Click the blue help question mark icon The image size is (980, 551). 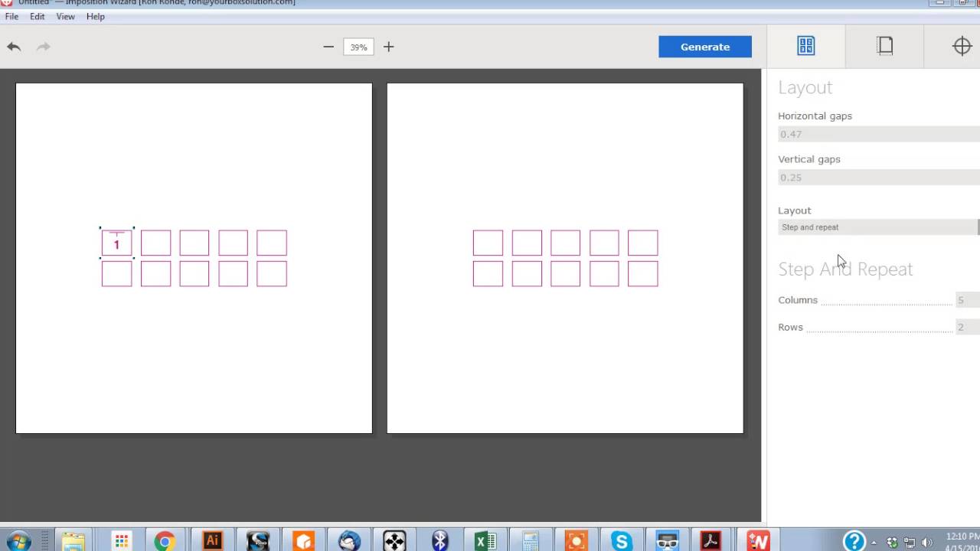click(854, 541)
